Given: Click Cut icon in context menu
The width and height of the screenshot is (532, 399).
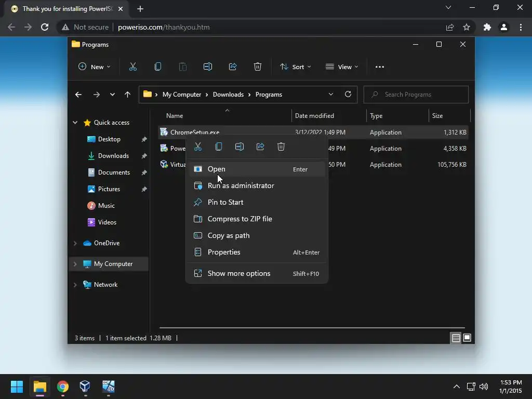Looking at the screenshot, I should tap(198, 147).
